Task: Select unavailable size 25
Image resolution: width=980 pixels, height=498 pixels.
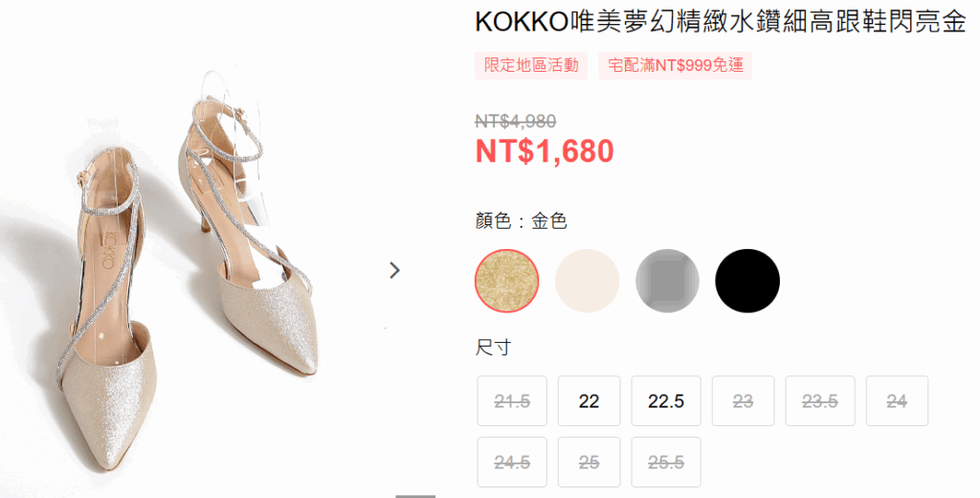Action: (589, 463)
